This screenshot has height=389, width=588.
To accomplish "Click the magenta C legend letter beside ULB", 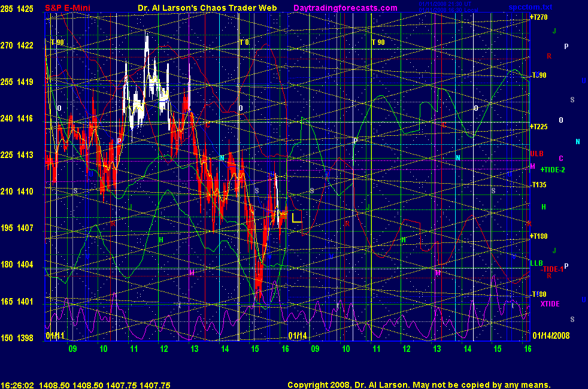I will click(x=561, y=158).
